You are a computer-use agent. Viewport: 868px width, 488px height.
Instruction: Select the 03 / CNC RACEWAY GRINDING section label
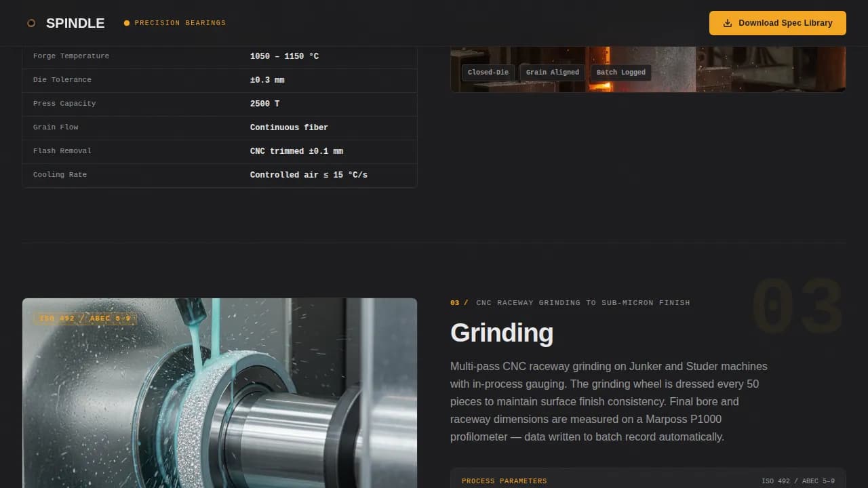[x=570, y=303]
